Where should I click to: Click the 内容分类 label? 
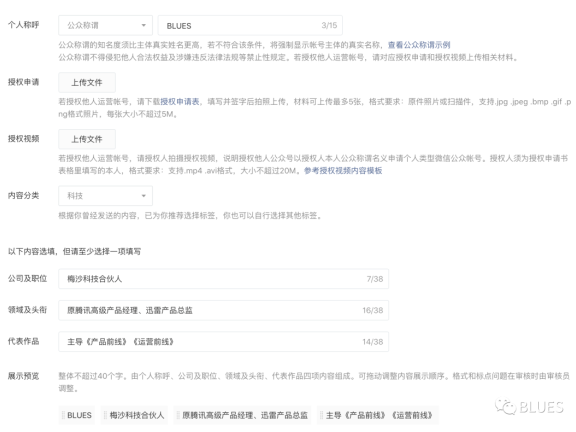(x=24, y=195)
